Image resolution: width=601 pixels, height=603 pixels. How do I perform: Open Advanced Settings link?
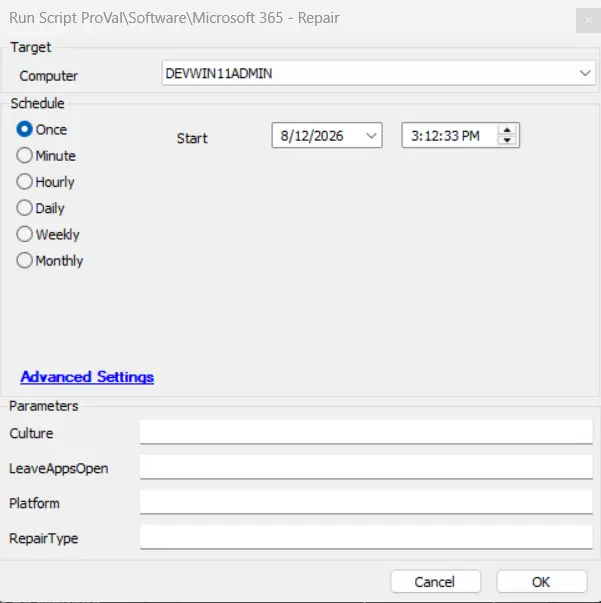coord(87,377)
